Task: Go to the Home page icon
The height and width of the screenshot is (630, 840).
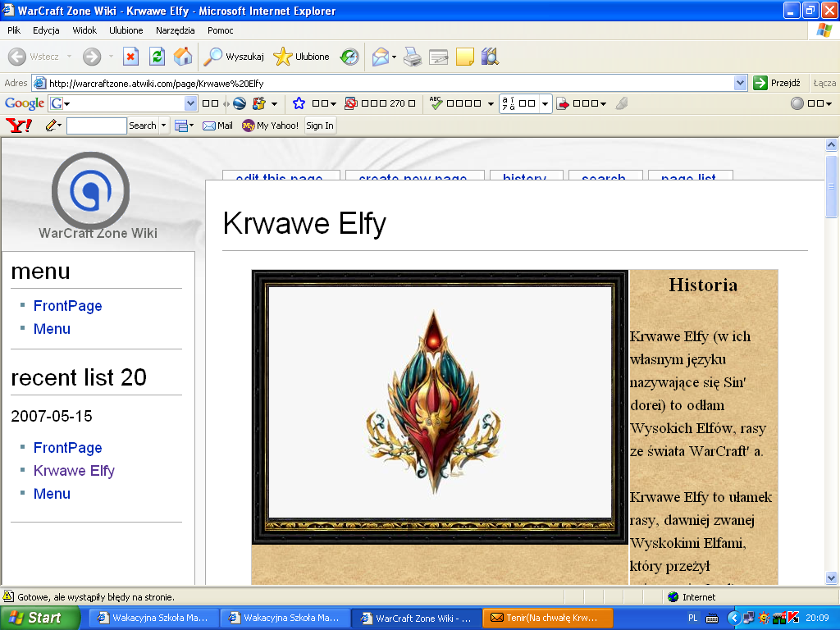Action: point(183,57)
